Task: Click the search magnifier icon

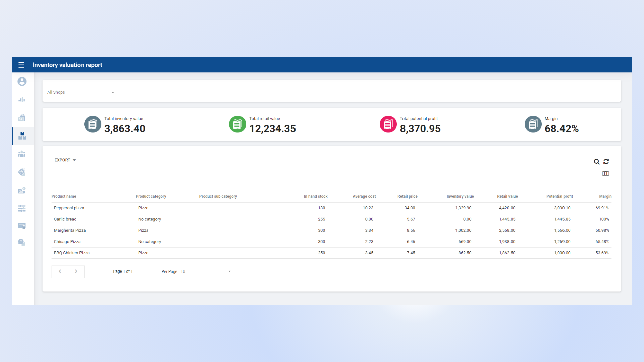Action: click(x=597, y=162)
